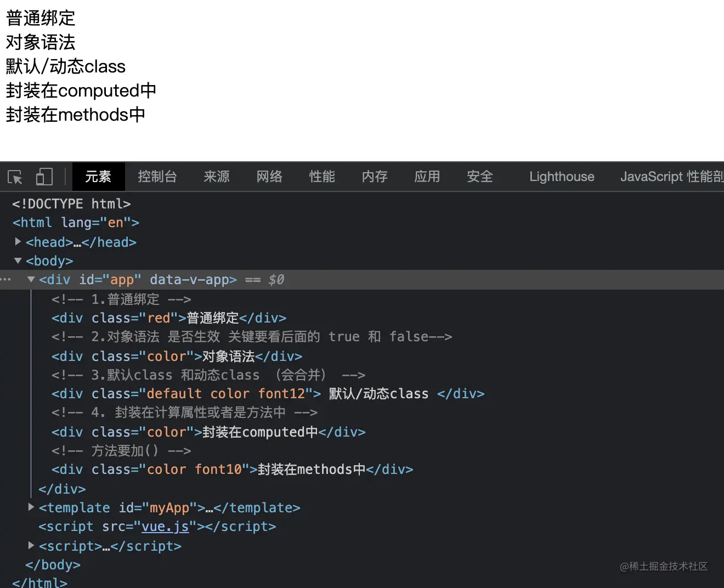724x588 pixels.
Task: Switch to the 网络 tab
Action: click(x=269, y=177)
